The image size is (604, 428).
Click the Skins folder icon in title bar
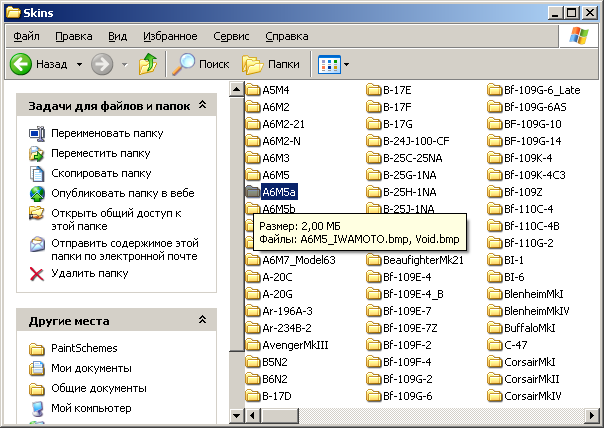(x=13, y=13)
